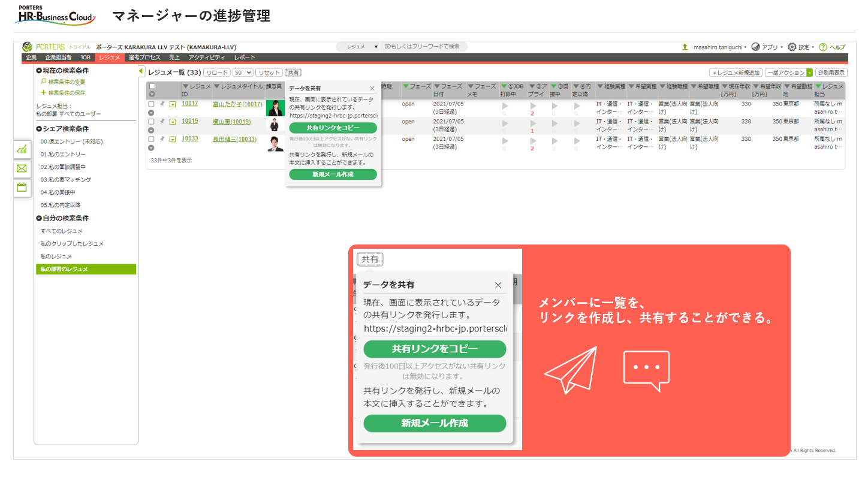Click the +レジュメ新規追加 button
The width and height of the screenshot is (868, 486).
click(736, 73)
